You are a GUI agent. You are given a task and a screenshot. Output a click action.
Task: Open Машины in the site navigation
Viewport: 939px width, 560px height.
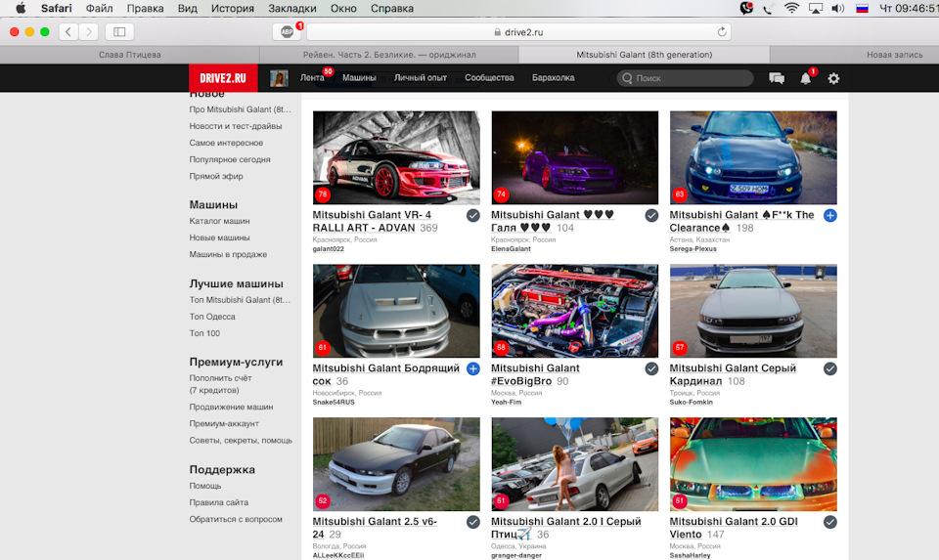point(359,78)
